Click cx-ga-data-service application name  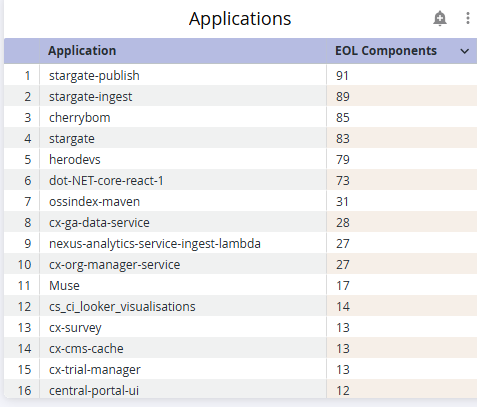point(99,223)
